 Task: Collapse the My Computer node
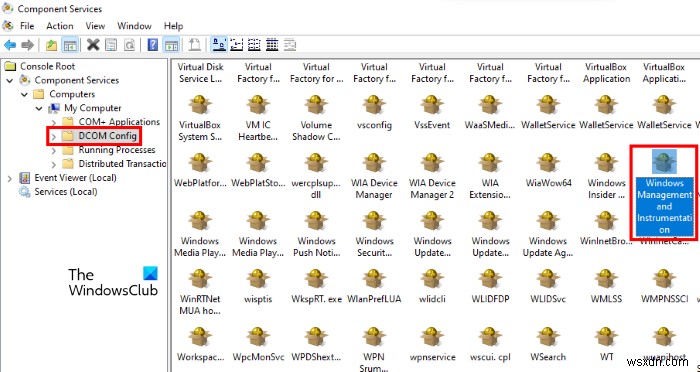39,109
